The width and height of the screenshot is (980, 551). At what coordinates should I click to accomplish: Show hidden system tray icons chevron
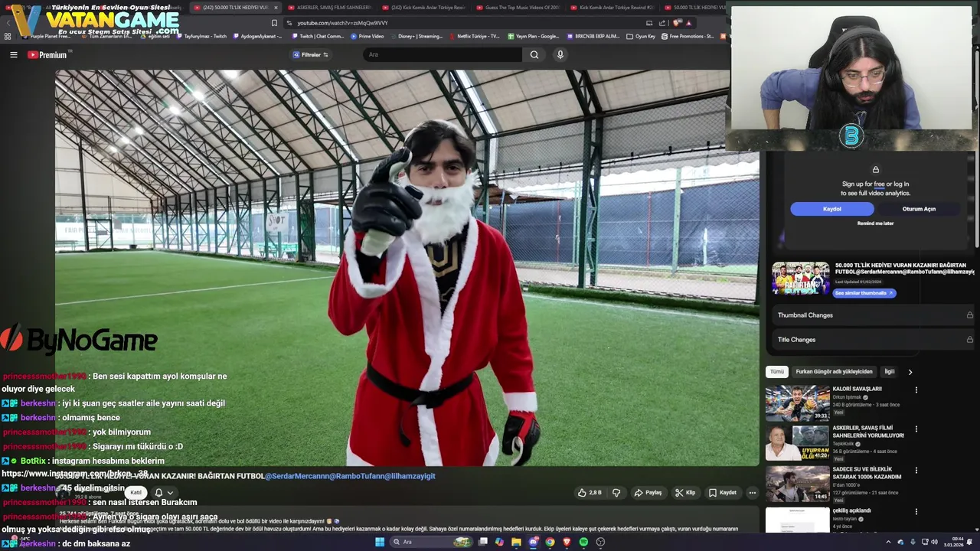(889, 542)
